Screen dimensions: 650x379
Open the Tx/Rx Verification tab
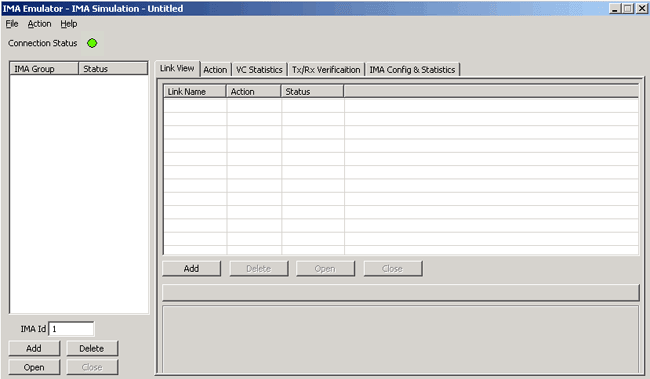click(326, 70)
